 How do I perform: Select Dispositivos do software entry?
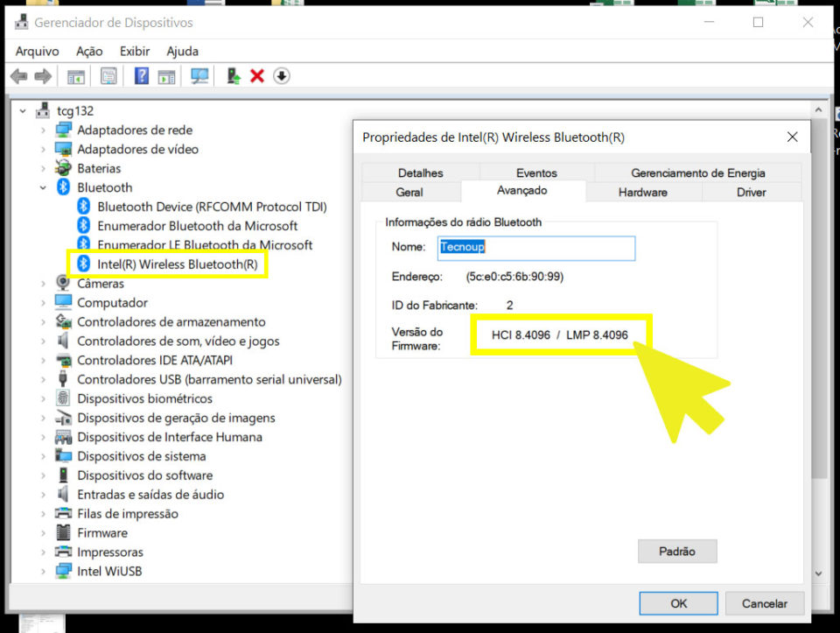144,475
